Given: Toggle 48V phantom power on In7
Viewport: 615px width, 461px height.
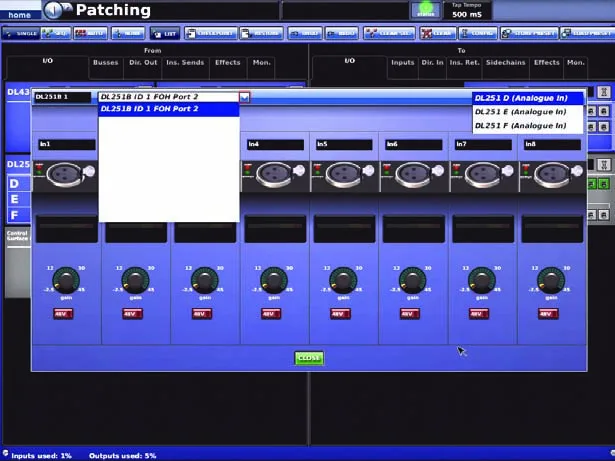Looking at the screenshot, I should 479,314.
